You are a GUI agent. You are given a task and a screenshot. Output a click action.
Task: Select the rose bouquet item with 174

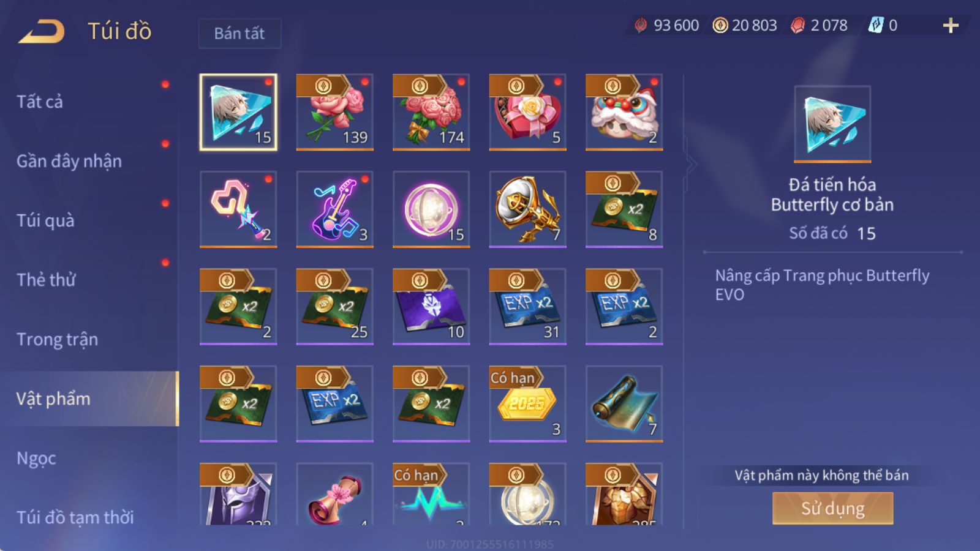click(x=431, y=112)
